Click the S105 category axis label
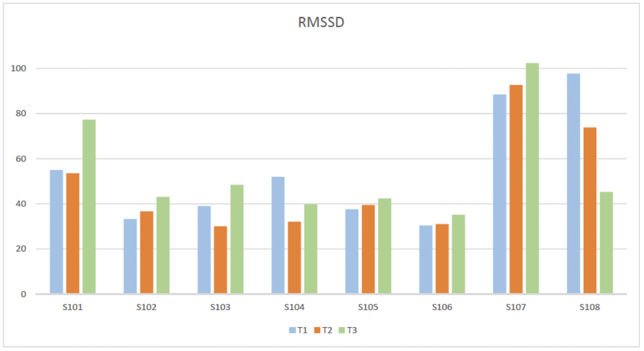 [368, 307]
